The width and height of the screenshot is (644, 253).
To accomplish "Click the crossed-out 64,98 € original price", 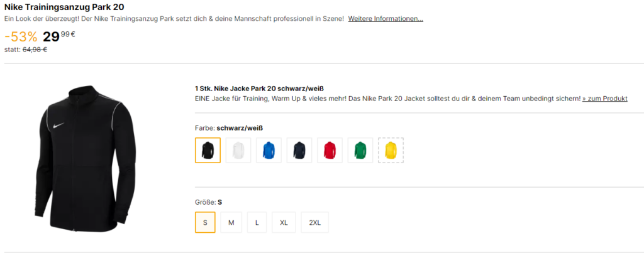I will point(35,50).
